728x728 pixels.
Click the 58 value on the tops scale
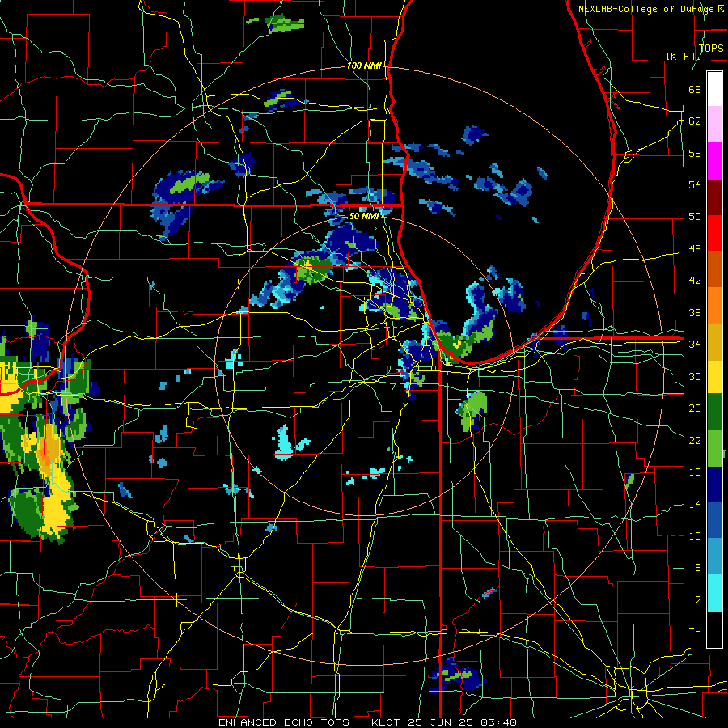(695, 153)
